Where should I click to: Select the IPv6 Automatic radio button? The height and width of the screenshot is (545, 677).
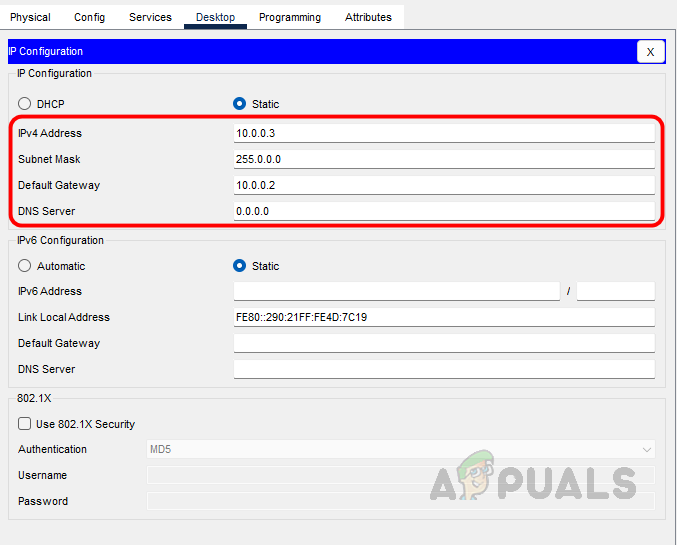[25, 266]
